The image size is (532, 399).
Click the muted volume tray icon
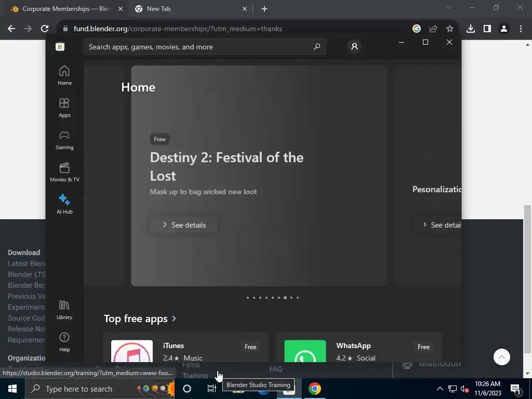coord(465,389)
